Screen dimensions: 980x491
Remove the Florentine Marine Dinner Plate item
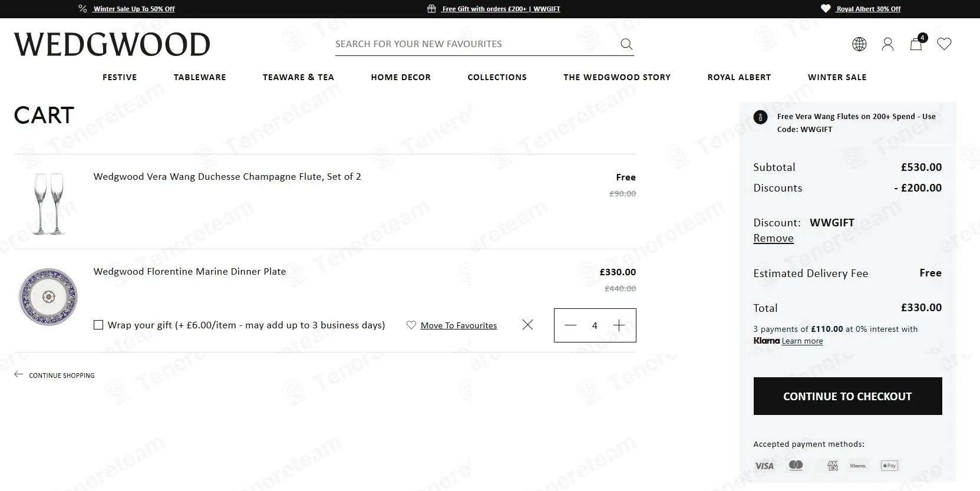tap(527, 325)
